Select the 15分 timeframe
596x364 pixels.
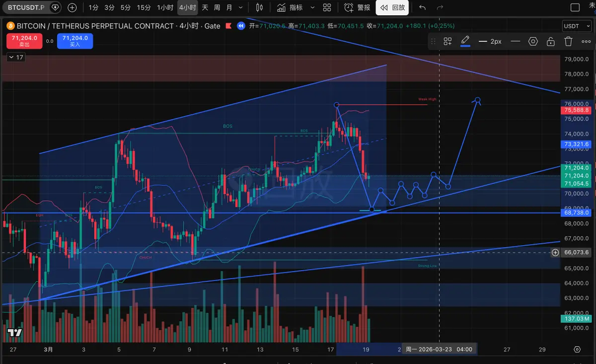click(144, 7)
